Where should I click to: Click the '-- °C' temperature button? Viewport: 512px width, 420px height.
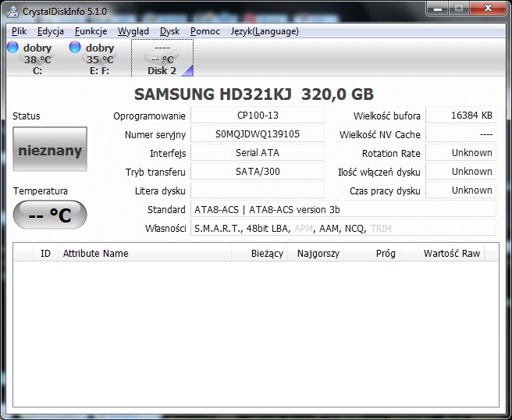50,215
